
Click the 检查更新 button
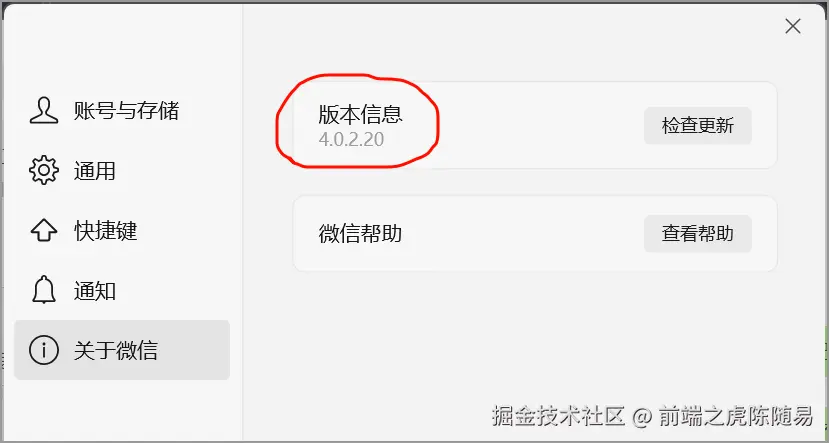tap(697, 126)
